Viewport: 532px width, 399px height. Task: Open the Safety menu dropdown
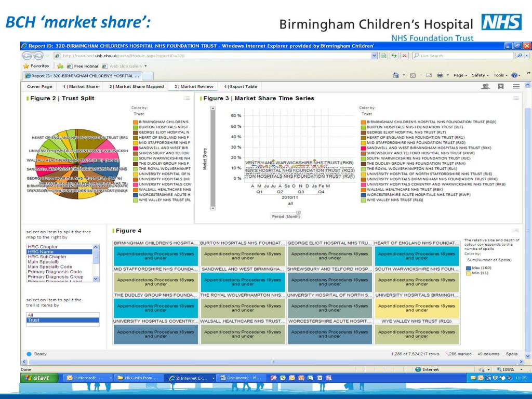(x=480, y=75)
